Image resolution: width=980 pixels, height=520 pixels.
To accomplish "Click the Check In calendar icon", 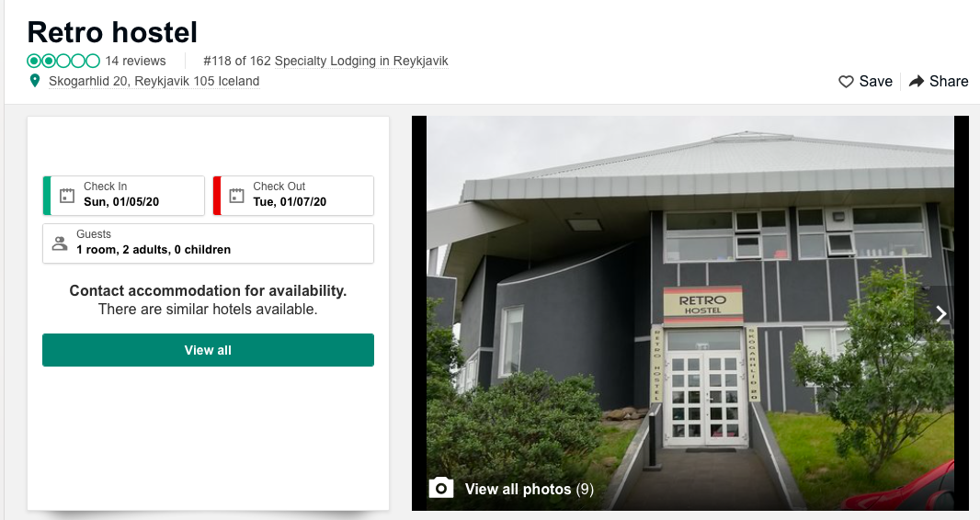I will pyautogui.click(x=67, y=196).
